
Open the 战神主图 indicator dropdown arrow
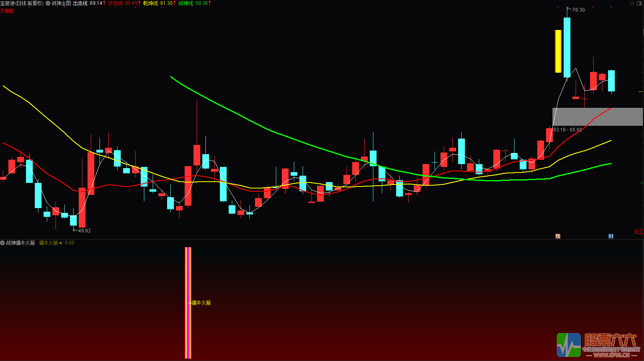[x=48, y=3]
